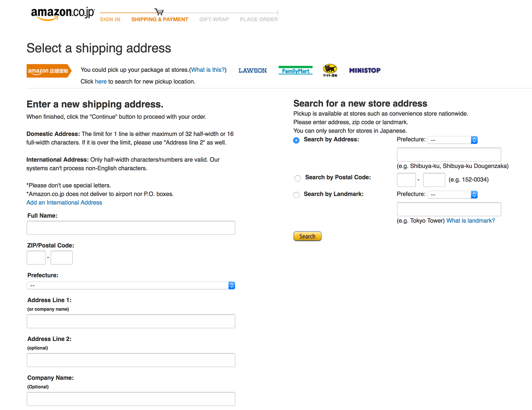Image resolution: width=532 pixels, height=410 pixels.
Task: Click the Shipping & Payment step
Action: pos(160,19)
